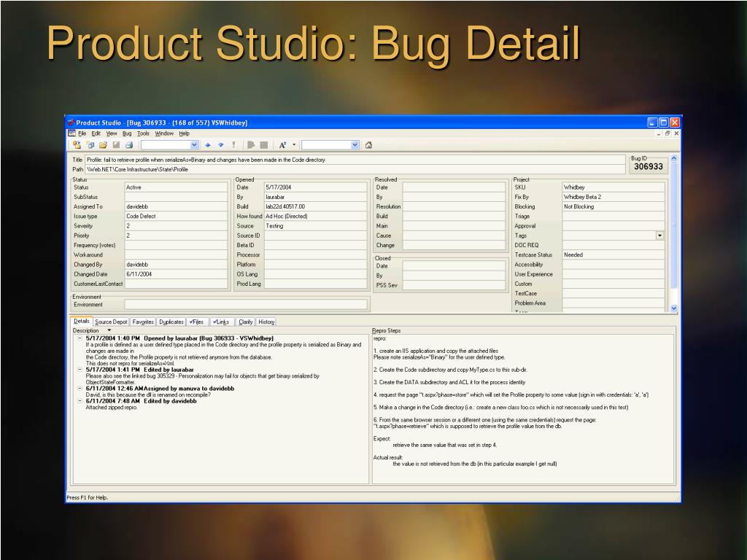The height and width of the screenshot is (560, 747).
Task: Collapse the 6/11/2004 12:46 AM entry
Action: point(80,389)
